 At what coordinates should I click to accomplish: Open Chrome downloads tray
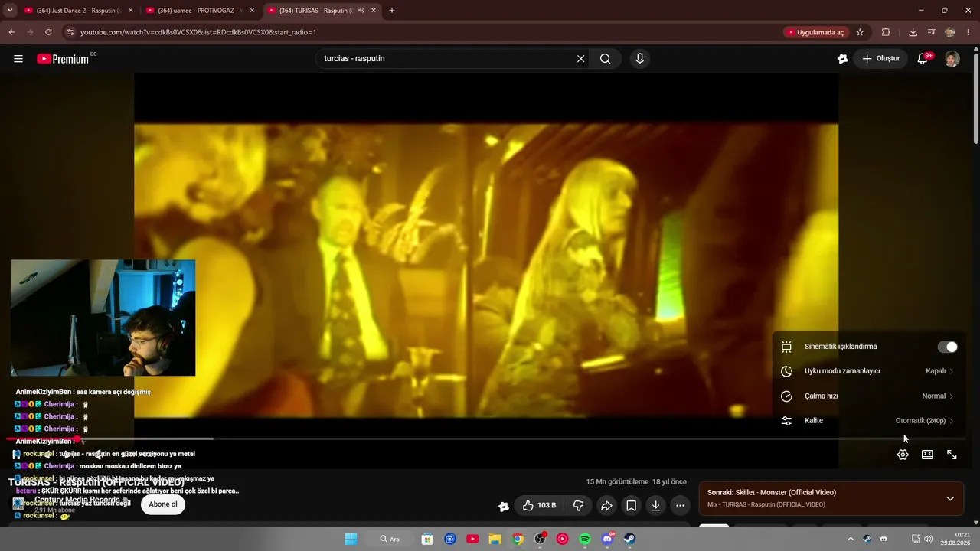point(913,32)
